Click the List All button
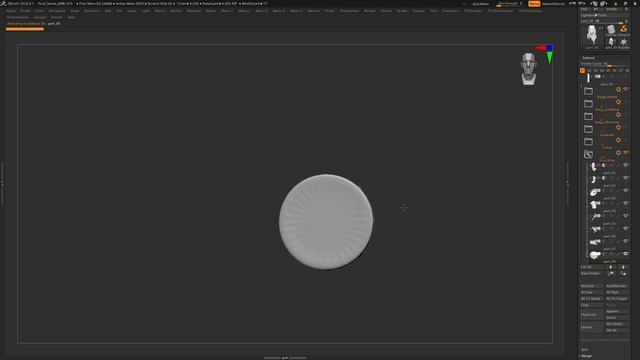The width and height of the screenshot is (640, 360). click(x=592, y=267)
